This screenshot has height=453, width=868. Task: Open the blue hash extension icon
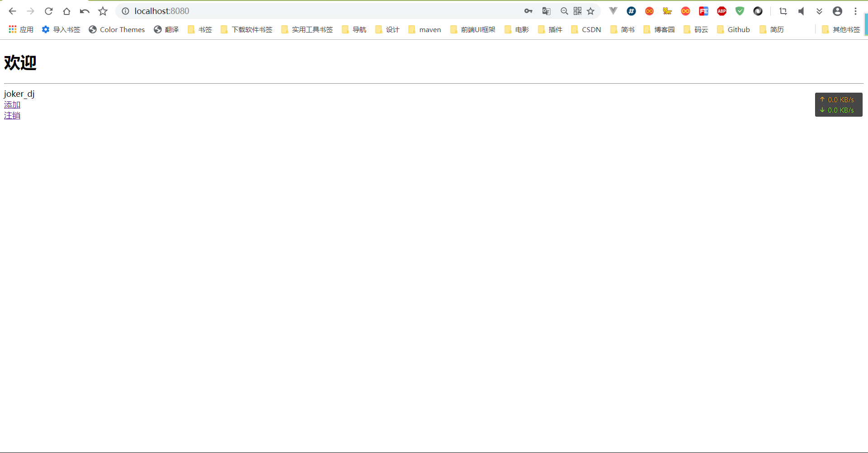point(632,11)
